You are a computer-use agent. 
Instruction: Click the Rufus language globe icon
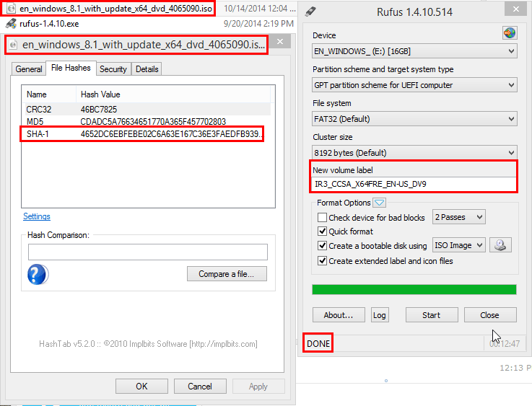510,33
